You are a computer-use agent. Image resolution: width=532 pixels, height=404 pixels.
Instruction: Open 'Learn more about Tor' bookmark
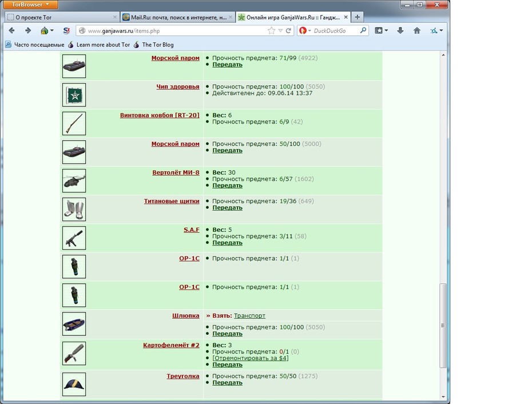(99, 45)
